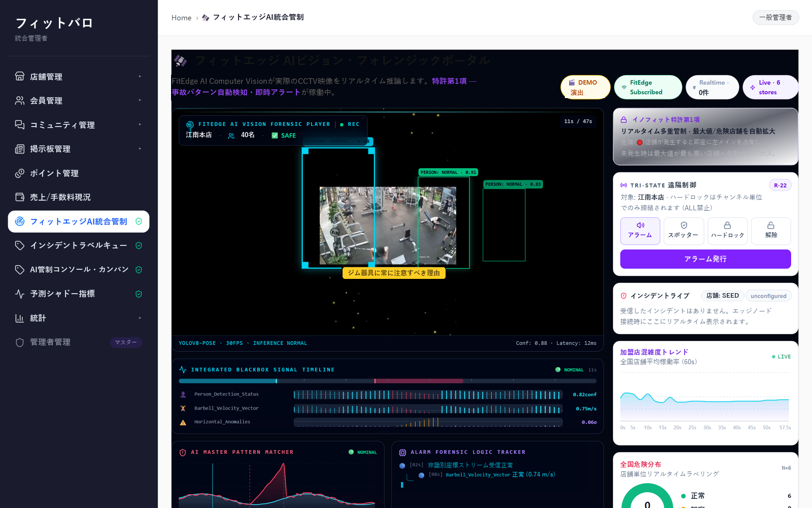The width and height of the screenshot is (812, 508).
Task: Expand the コミュニティ管理 submenu arrow
Action: click(140, 124)
